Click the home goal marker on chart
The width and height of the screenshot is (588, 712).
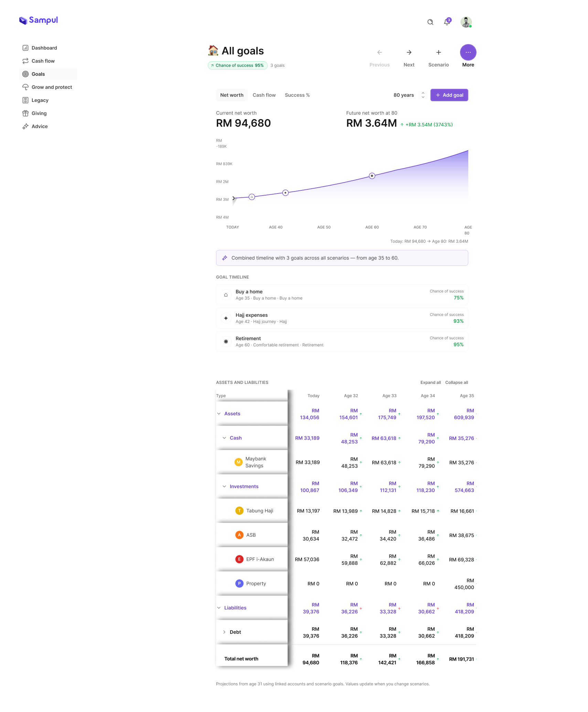[x=252, y=197]
